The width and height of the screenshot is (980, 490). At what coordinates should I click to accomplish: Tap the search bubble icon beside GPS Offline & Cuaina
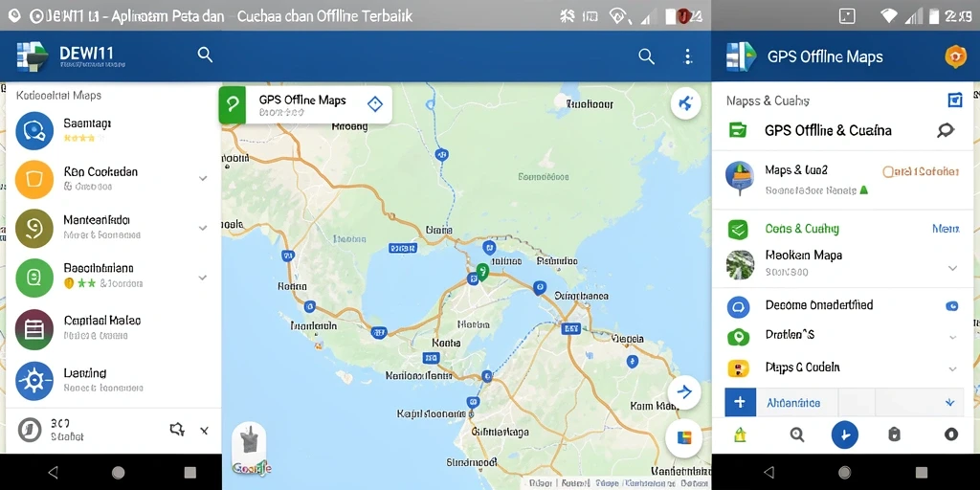945,130
